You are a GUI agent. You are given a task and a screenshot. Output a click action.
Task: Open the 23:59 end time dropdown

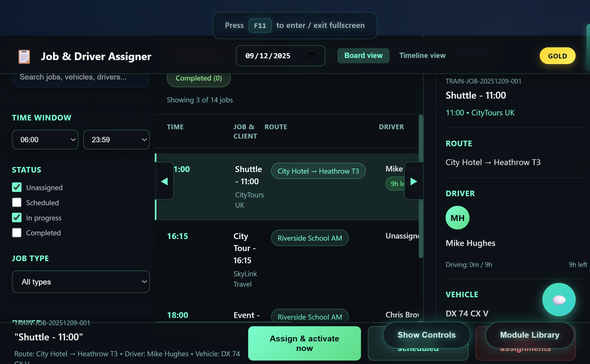coord(117,140)
